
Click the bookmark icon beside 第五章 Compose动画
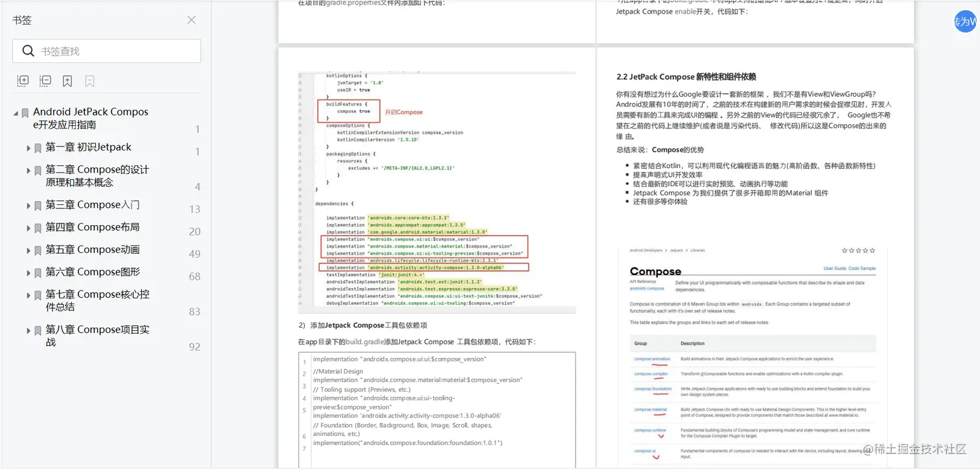[x=38, y=251]
